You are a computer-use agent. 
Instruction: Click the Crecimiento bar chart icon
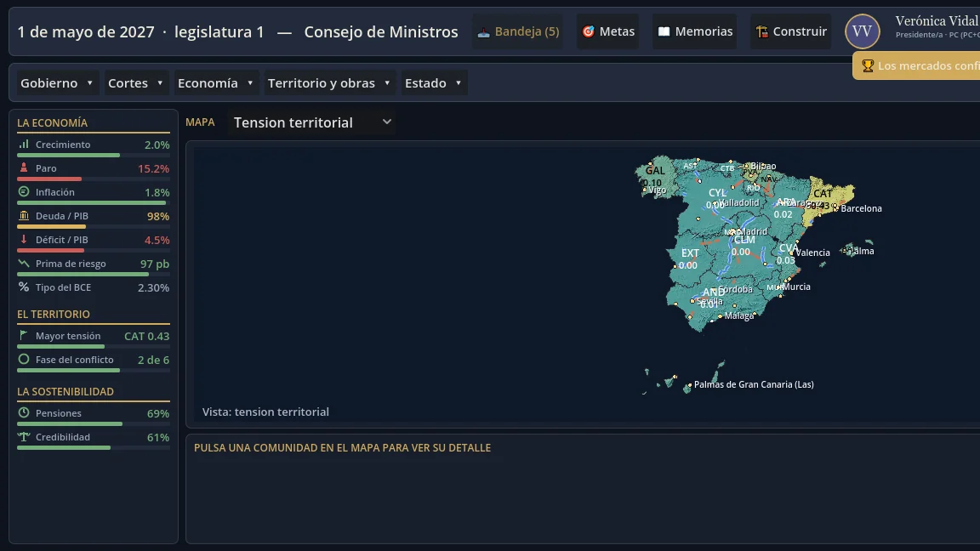[24, 145]
